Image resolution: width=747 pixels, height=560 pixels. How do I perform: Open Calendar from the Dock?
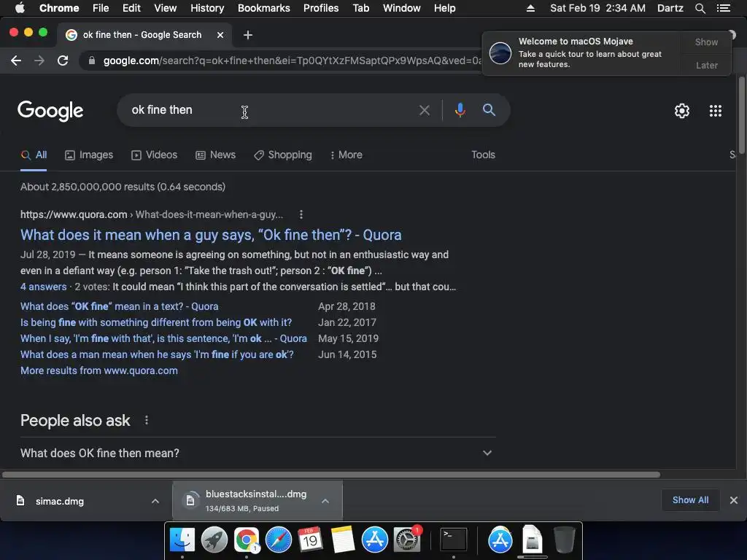[x=310, y=540]
